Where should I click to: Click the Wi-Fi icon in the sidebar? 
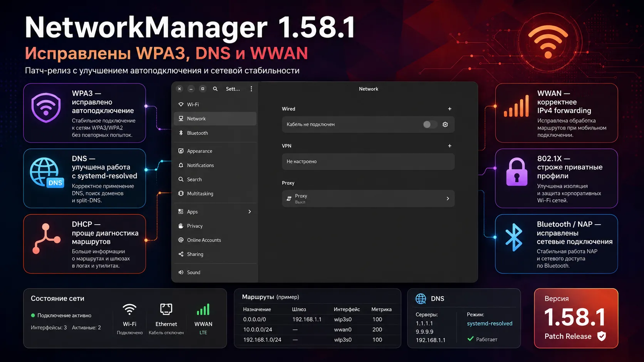pyautogui.click(x=181, y=104)
